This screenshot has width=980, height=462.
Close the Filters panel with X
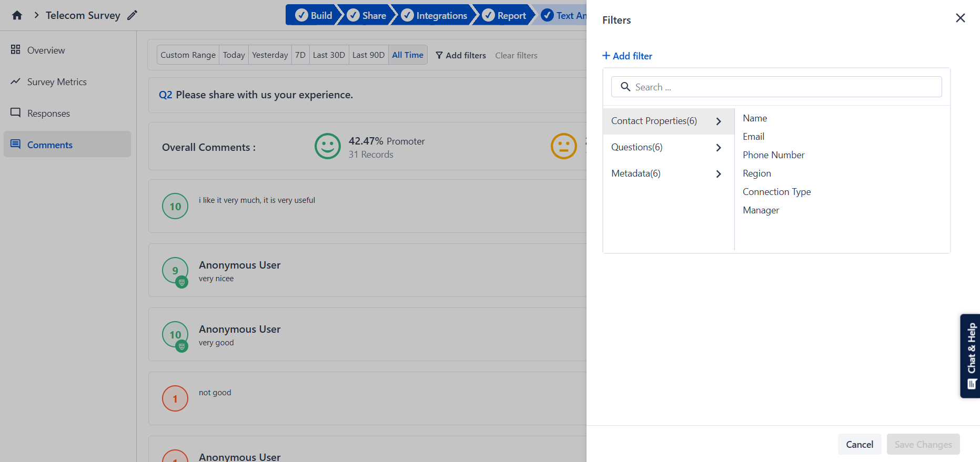click(960, 18)
